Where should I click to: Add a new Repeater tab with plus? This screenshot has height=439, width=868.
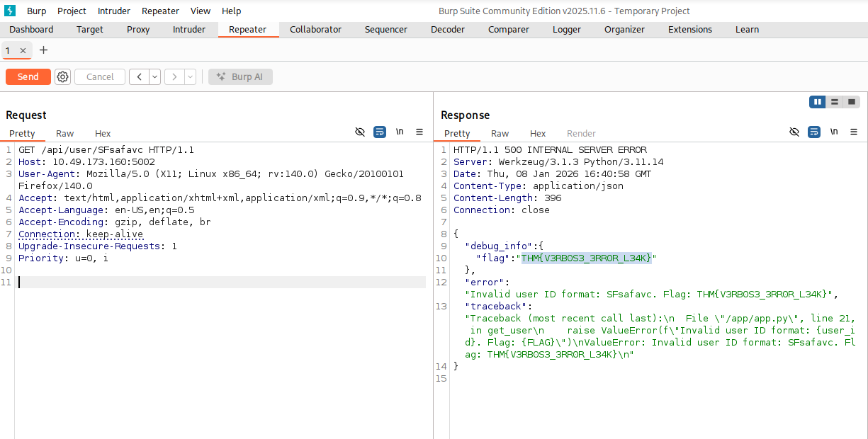tap(43, 50)
